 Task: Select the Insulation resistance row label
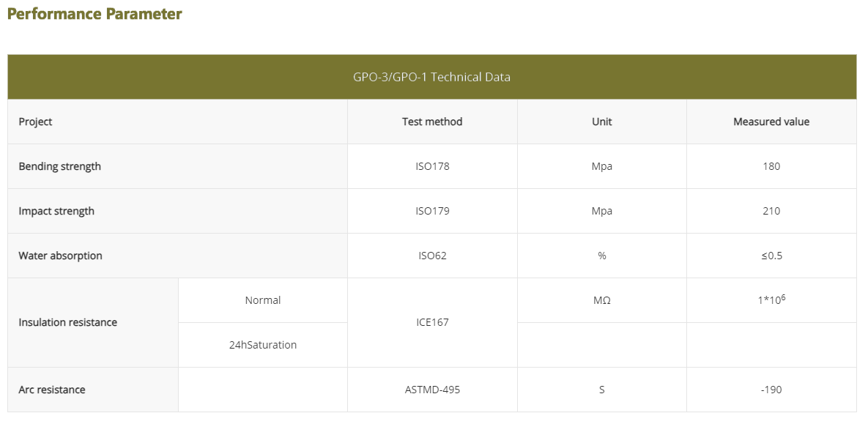pos(67,322)
